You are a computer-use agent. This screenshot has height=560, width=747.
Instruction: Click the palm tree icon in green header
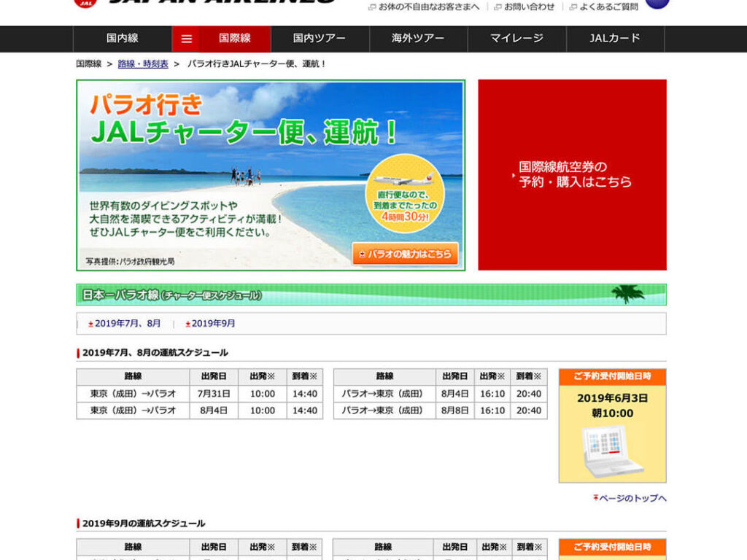click(627, 294)
